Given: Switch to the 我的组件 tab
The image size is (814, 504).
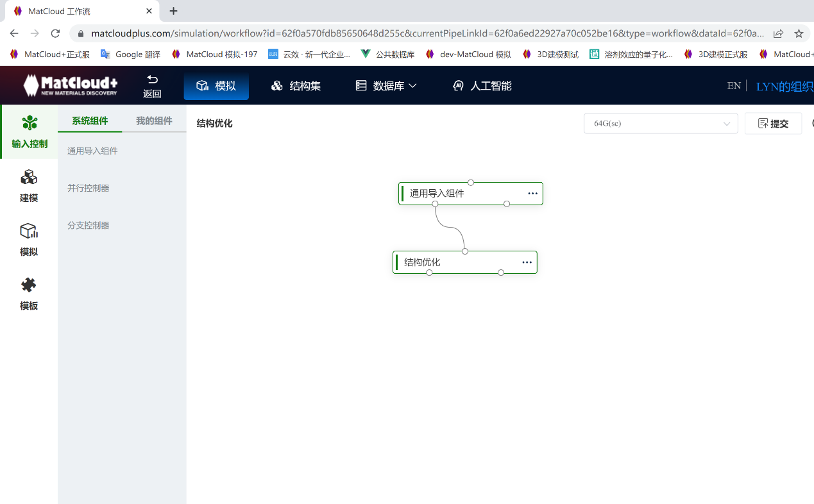Looking at the screenshot, I should (x=154, y=119).
